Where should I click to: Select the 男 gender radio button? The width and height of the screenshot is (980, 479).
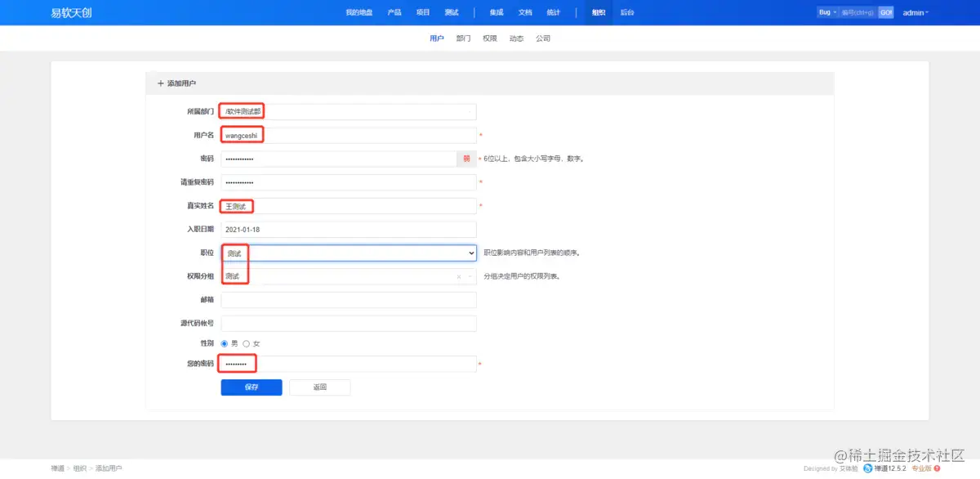coord(225,343)
